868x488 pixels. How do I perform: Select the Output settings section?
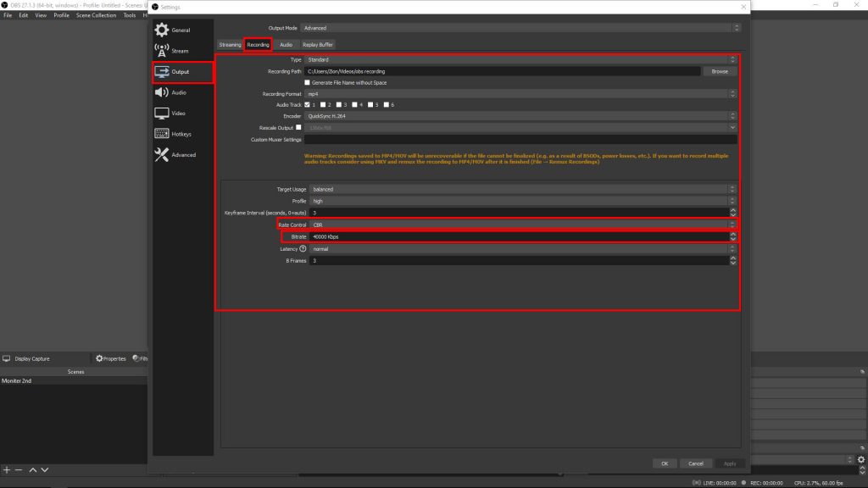(x=182, y=72)
